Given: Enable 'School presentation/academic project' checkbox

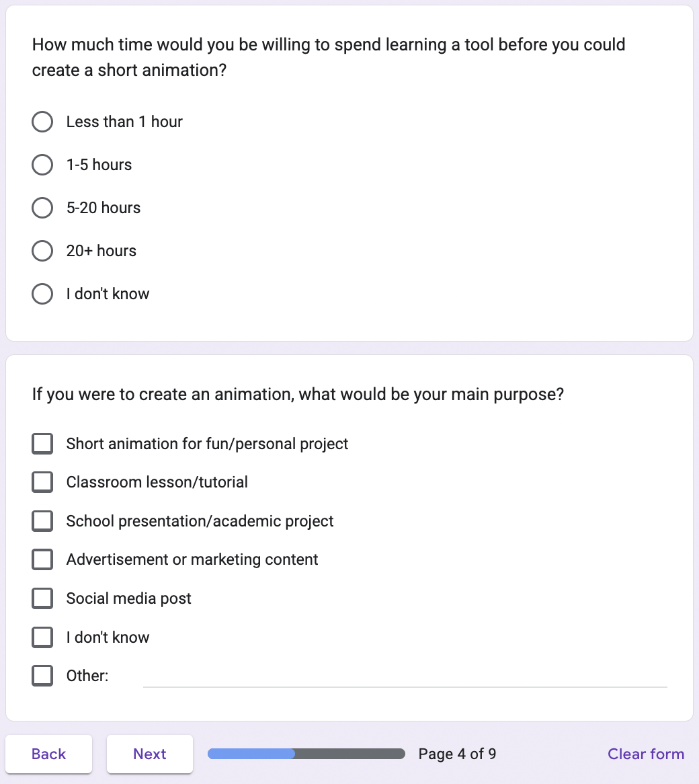Looking at the screenshot, I should click(42, 521).
